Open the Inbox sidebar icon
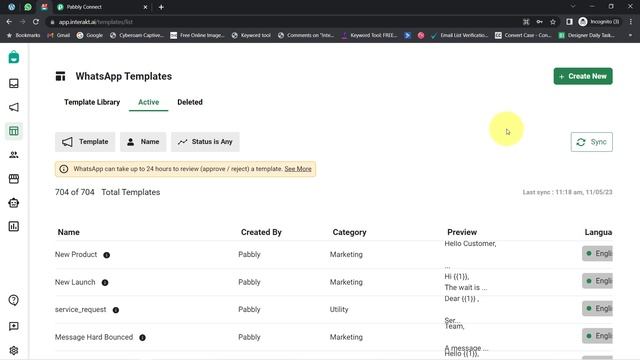Image resolution: width=640 pixels, height=360 pixels. [14, 83]
